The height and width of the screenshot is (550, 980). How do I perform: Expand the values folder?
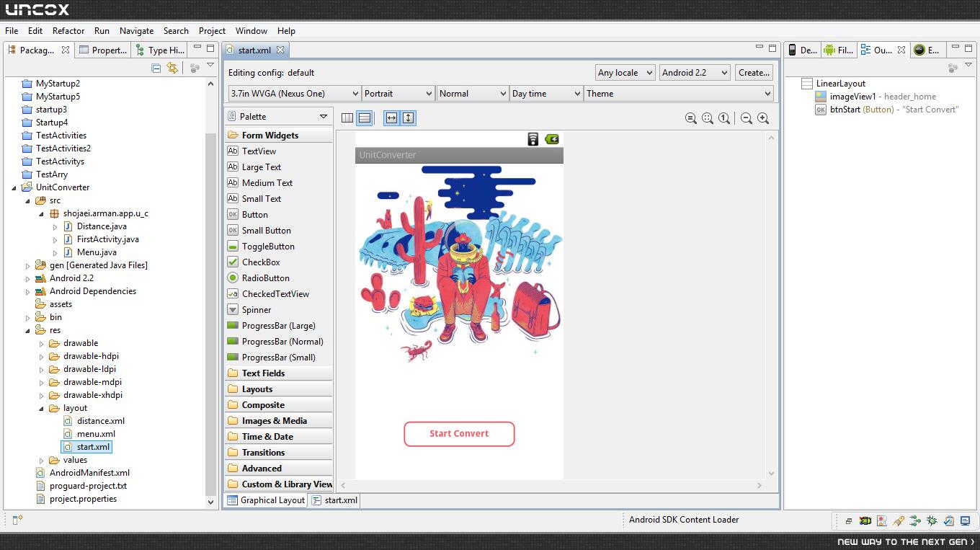[42, 460]
